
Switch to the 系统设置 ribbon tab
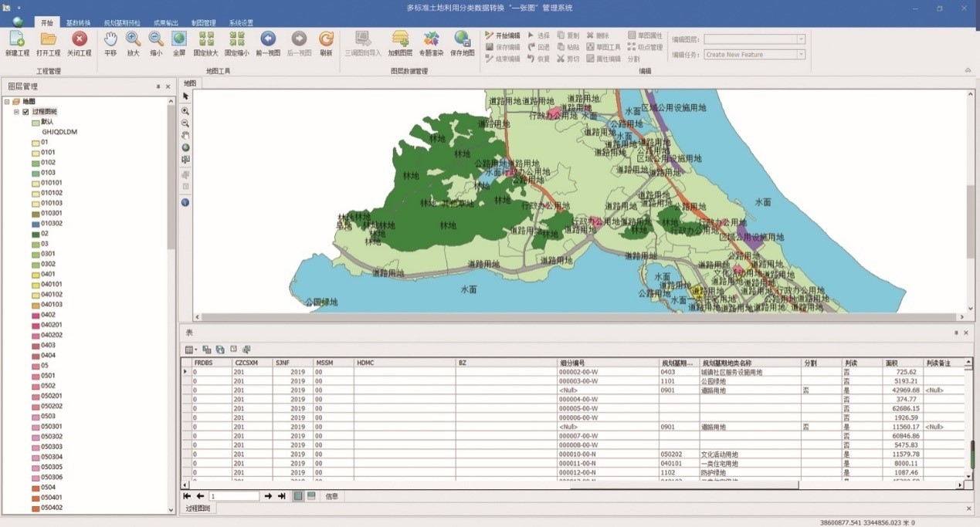click(x=241, y=23)
